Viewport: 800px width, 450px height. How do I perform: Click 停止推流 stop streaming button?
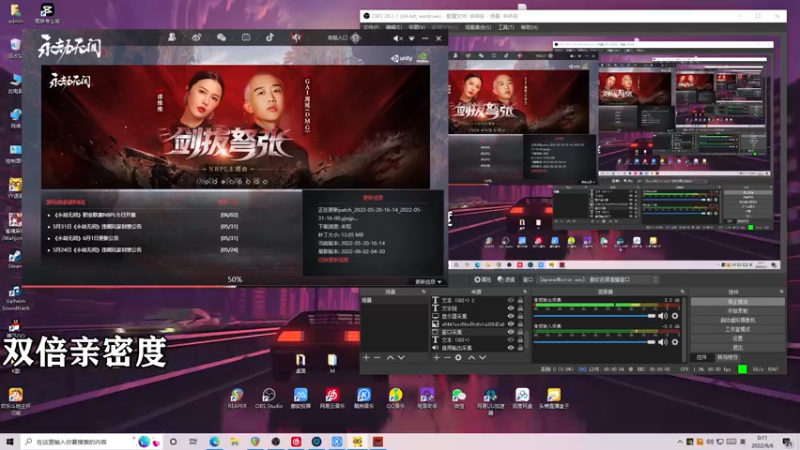pyautogui.click(x=737, y=302)
